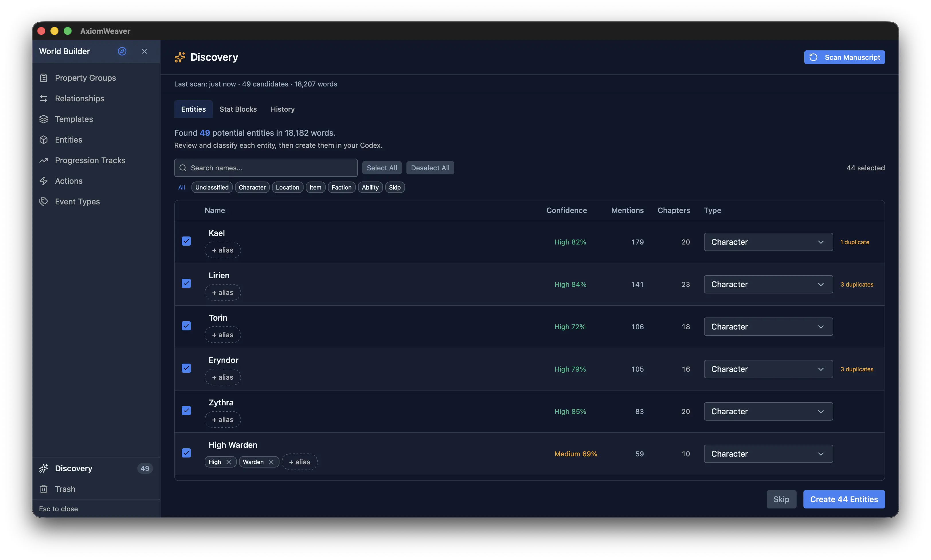Expand the Zythra Type dropdown
The height and width of the screenshot is (560, 931).
[x=768, y=411]
